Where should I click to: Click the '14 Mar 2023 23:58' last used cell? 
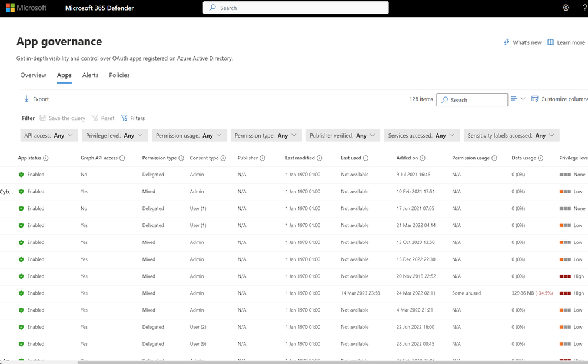[x=360, y=293]
